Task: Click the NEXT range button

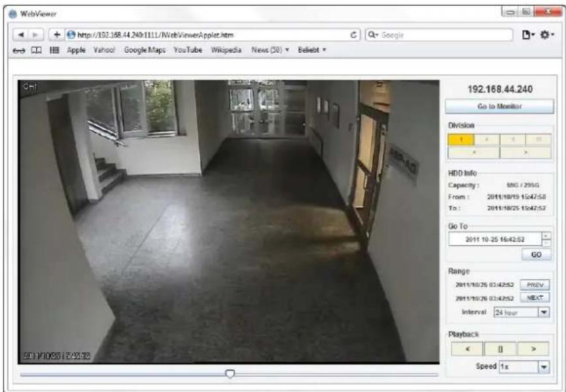Action: (x=535, y=298)
